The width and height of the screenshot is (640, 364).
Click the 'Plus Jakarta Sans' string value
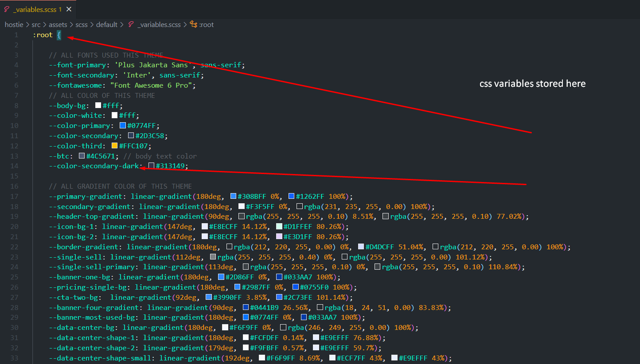coord(153,65)
